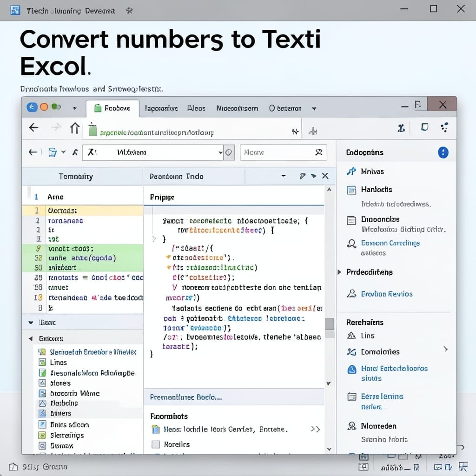
Task: Switch to the Nioeocitsem tab
Action: (237, 108)
